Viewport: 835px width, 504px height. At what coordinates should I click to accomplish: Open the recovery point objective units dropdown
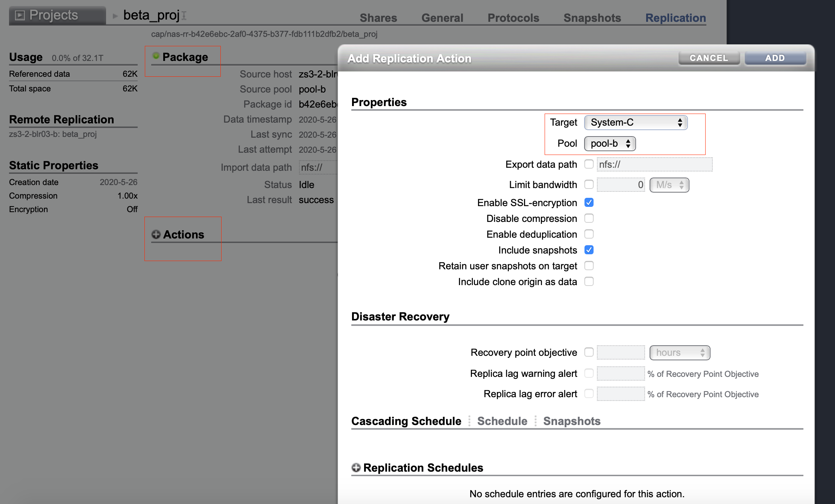pos(680,352)
